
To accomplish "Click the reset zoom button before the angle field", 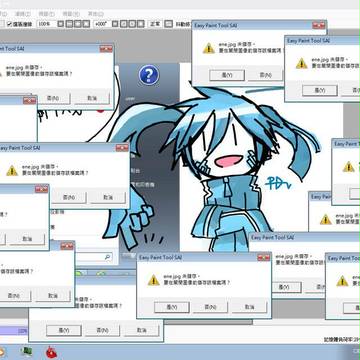I will tap(86, 24).
